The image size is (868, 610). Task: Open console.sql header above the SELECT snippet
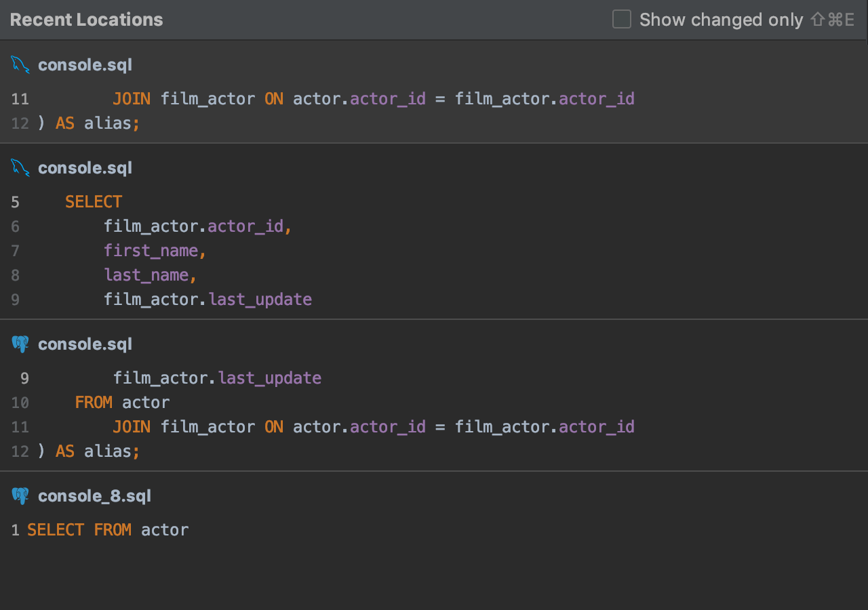click(x=85, y=168)
